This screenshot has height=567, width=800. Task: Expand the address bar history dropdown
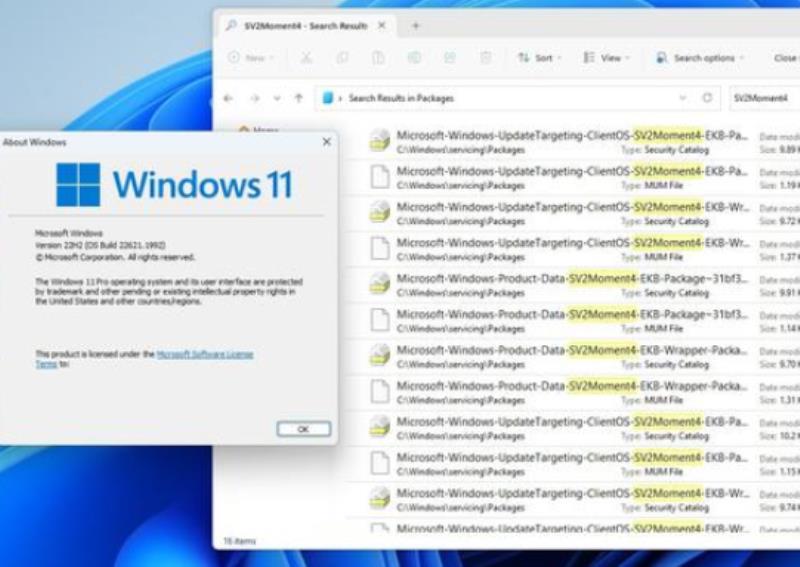click(x=683, y=97)
